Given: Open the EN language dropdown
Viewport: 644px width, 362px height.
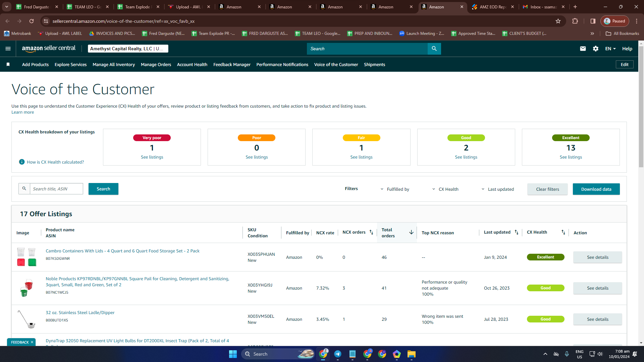Looking at the screenshot, I should tap(610, 49).
